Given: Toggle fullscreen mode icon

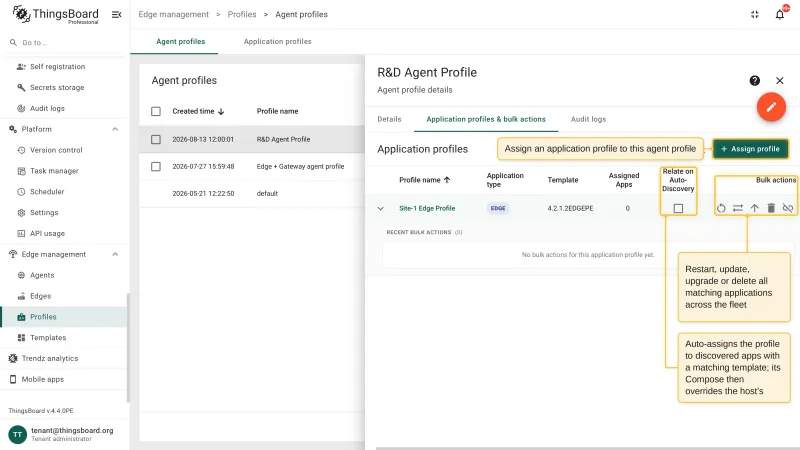Looking at the screenshot, I should click(755, 14).
